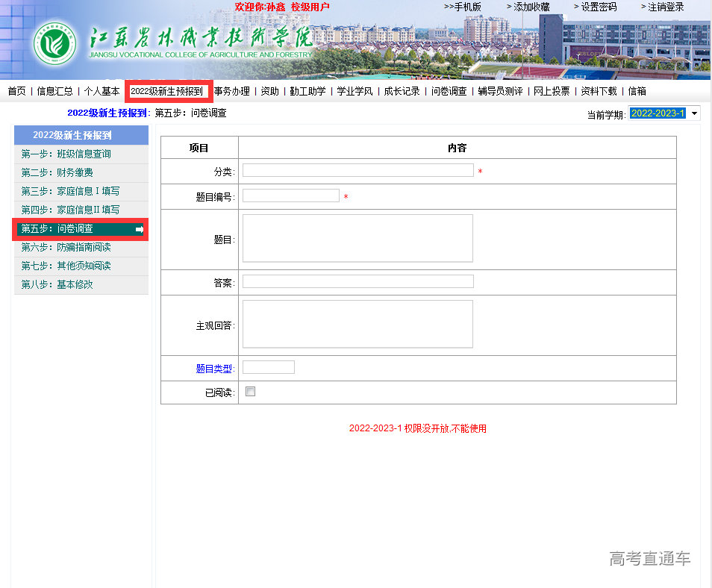Open 第二步：财务缴费 step
712x588 pixels.
tap(57, 172)
